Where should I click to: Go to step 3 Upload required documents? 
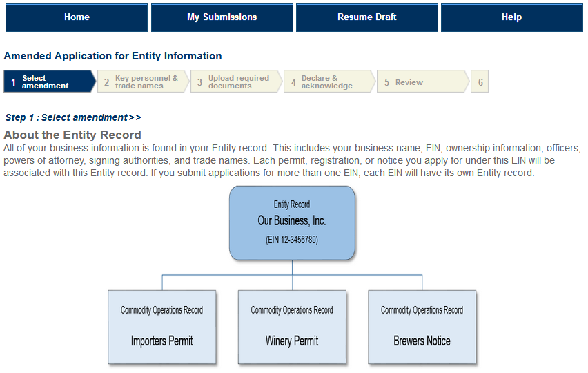click(x=235, y=82)
